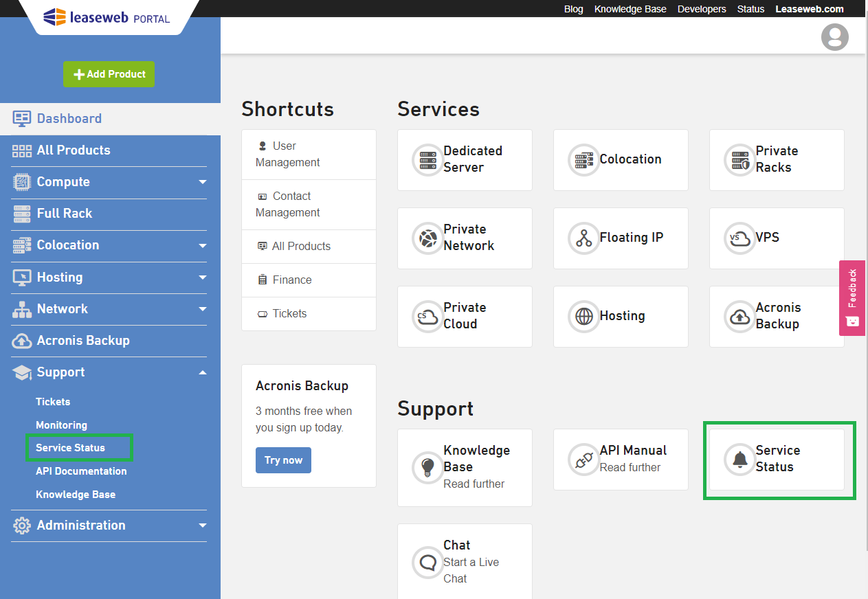Click the Leaseweb Portal logo
This screenshot has width=868, height=599.
(x=107, y=17)
